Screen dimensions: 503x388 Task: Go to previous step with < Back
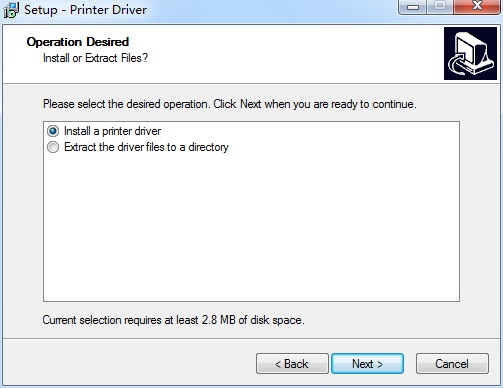292,364
